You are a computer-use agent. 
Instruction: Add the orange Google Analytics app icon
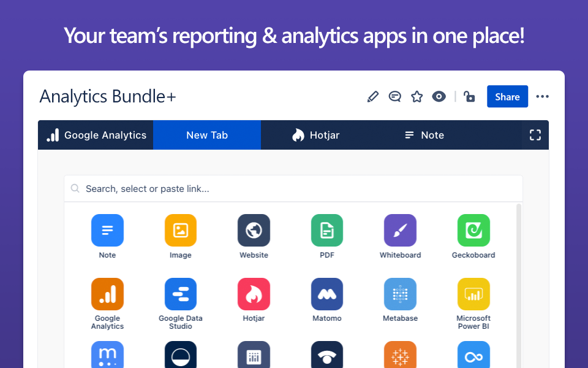click(107, 294)
